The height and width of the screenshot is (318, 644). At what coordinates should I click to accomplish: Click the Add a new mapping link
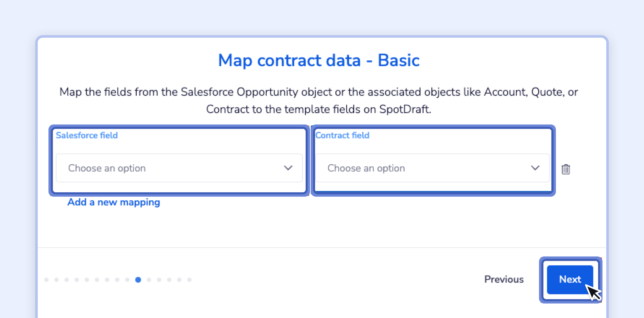click(114, 202)
